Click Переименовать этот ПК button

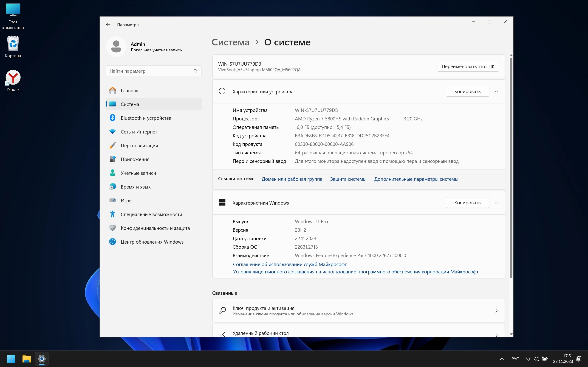[x=468, y=67]
